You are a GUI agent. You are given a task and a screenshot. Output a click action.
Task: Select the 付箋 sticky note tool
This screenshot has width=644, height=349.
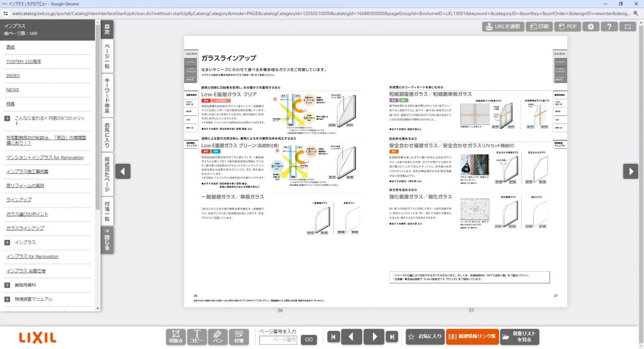[x=239, y=337]
